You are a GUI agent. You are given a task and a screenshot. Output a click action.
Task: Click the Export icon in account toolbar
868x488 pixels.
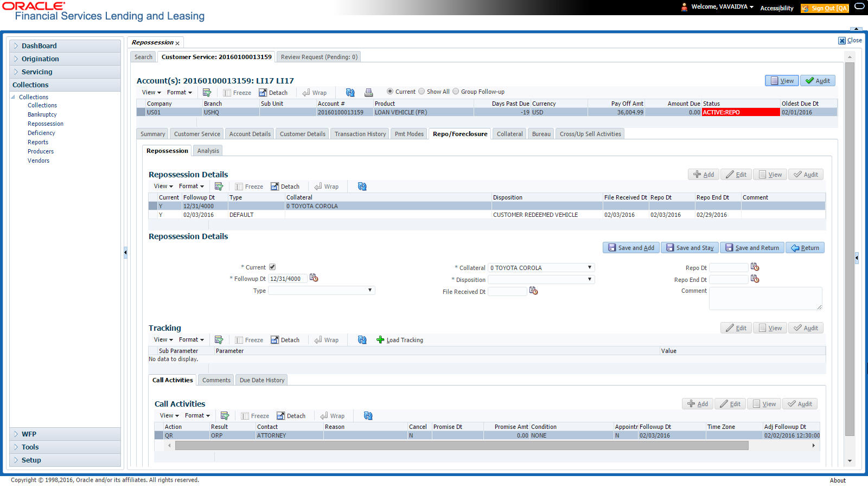point(207,93)
